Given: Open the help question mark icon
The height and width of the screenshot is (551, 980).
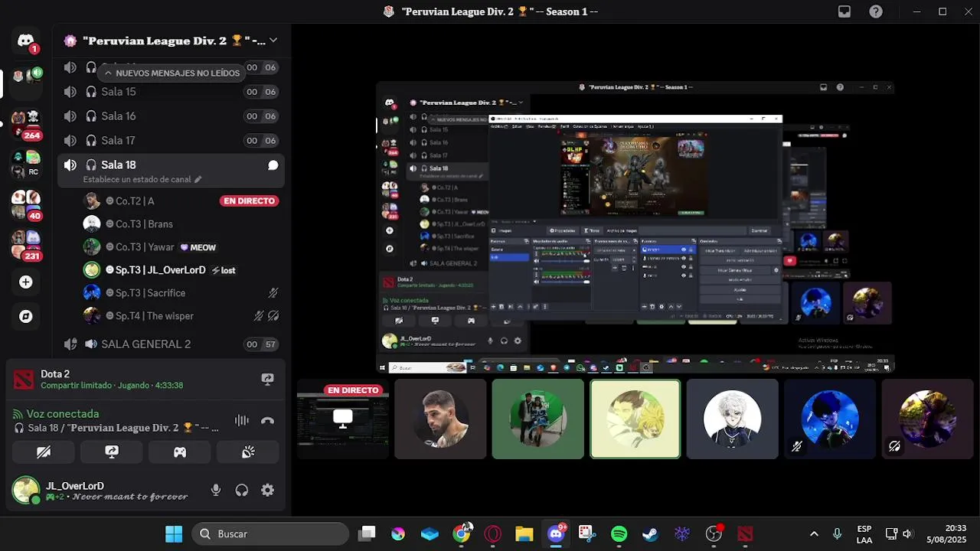Looking at the screenshot, I should 875,11.
